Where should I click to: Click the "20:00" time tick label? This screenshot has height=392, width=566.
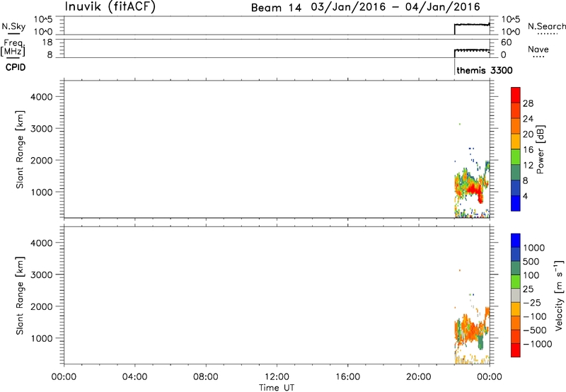tap(419, 377)
